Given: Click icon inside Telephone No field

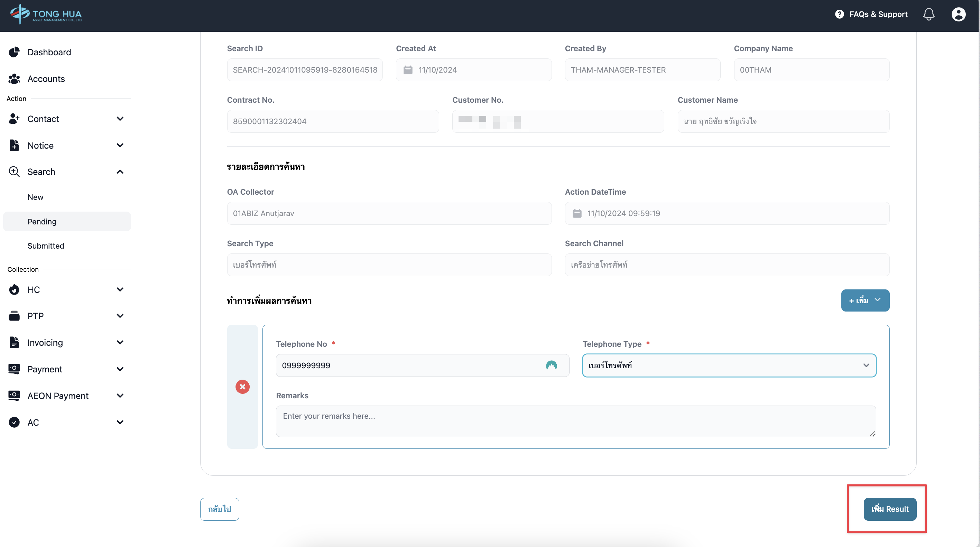Looking at the screenshot, I should tap(551, 365).
